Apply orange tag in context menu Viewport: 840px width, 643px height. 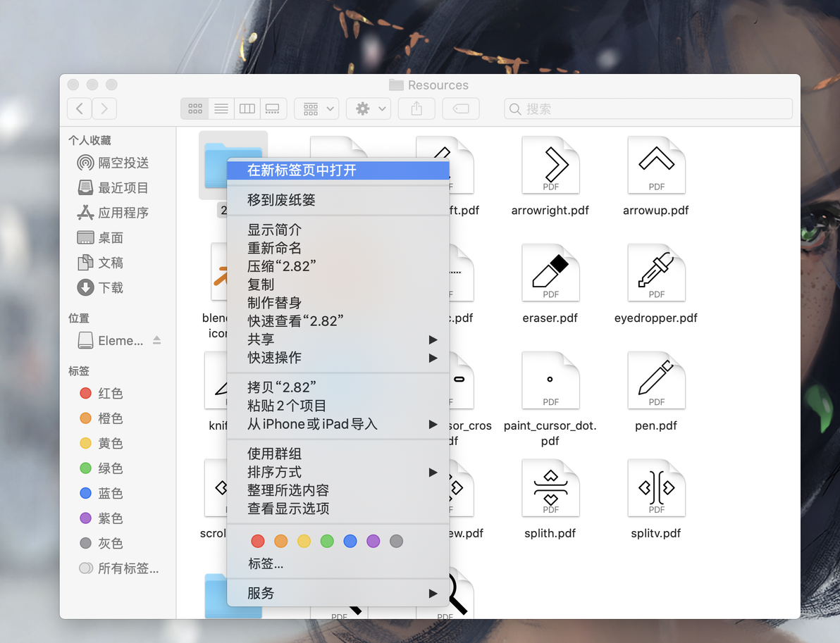click(280, 542)
